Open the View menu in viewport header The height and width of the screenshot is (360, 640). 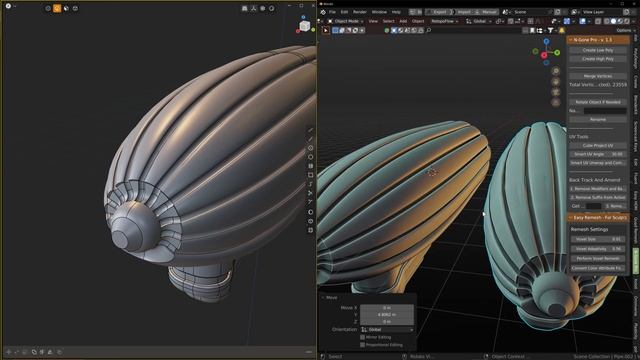tap(373, 21)
